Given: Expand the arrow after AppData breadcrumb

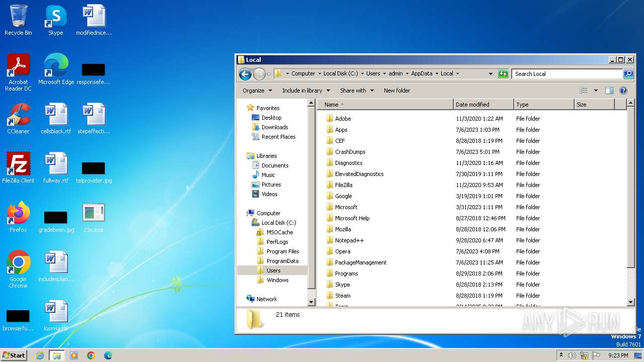Looking at the screenshot, I should 436,74.
